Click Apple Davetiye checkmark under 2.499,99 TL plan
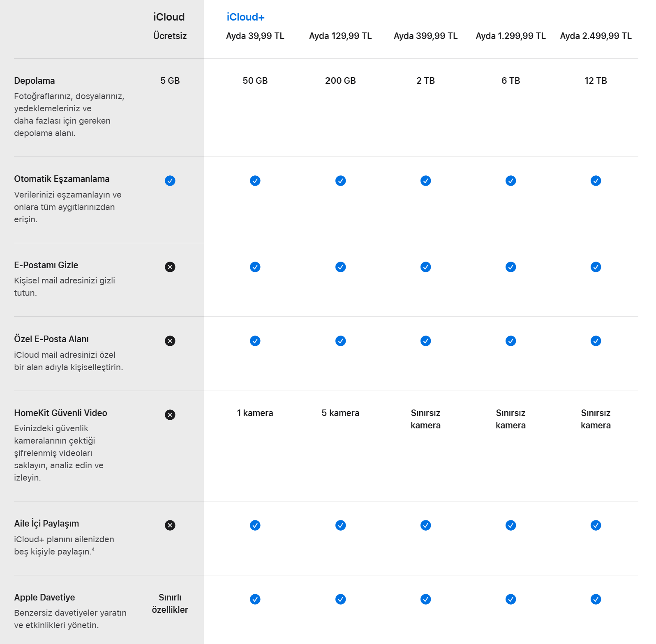 tap(596, 599)
